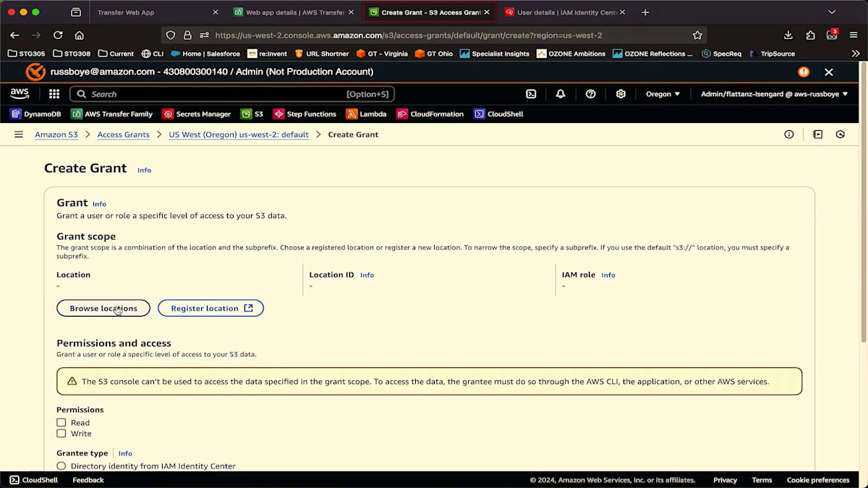Toggle the S3 side navigation hamburger menu
Screen dimensions: 868x488
coord(19,134)
